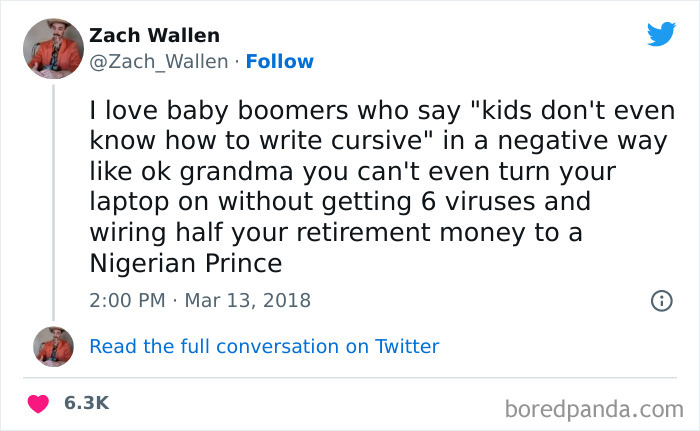Open Zach Wallen's large profile avatar
This screenshot has height=431, width=700.
53,47
